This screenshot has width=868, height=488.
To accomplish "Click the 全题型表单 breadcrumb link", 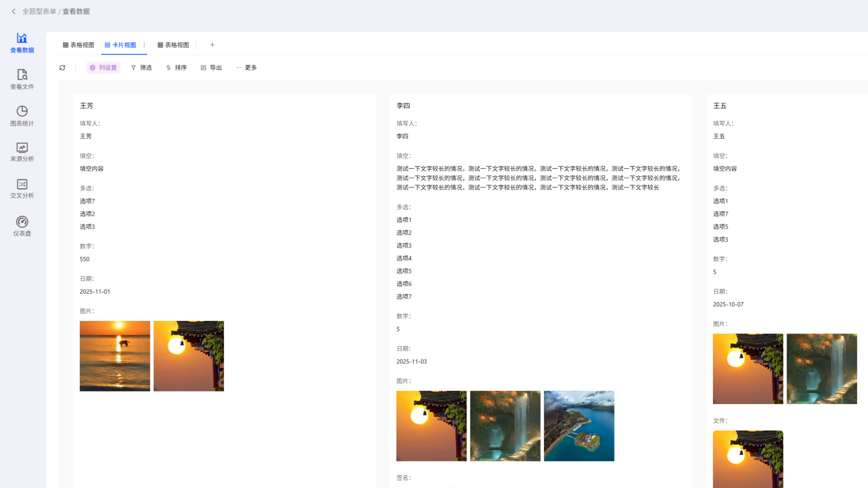I will 39,11.
